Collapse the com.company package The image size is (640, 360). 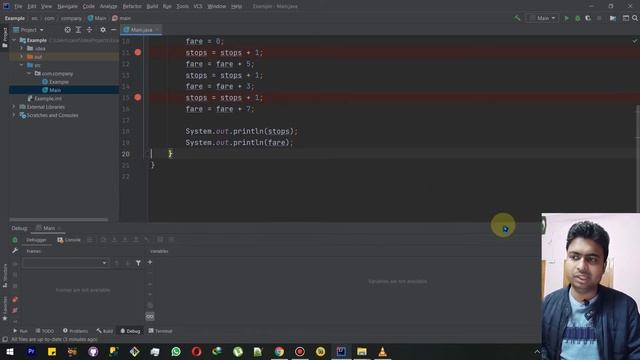pos(29,73)
